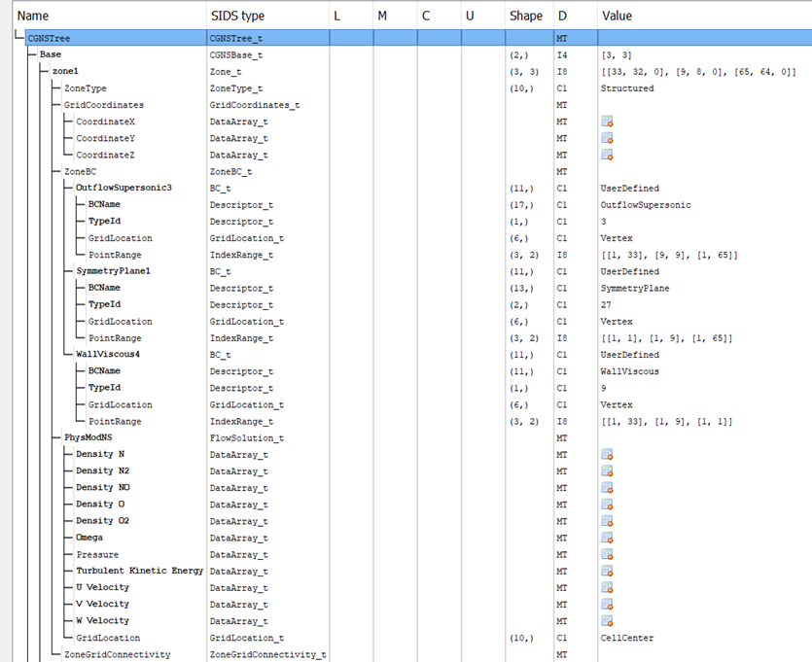
Task: Select the PhysModNS flow solution node
Action: point(88,437)
